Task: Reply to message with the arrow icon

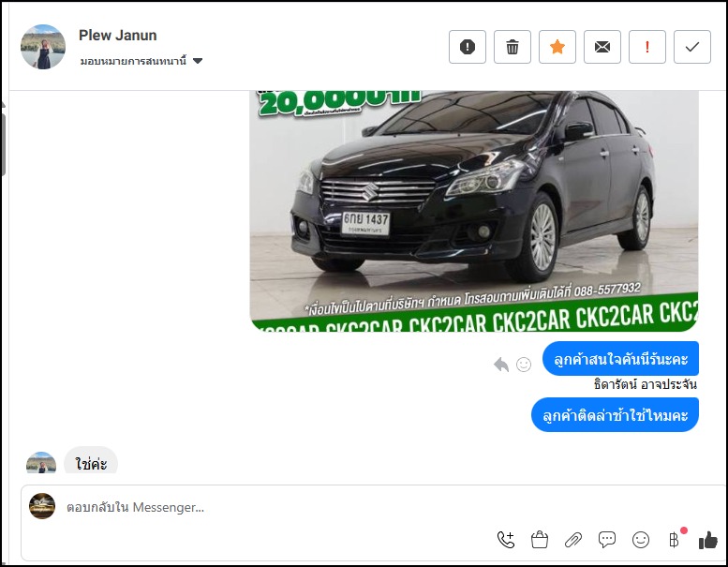Action: click(x=501, y=365)
